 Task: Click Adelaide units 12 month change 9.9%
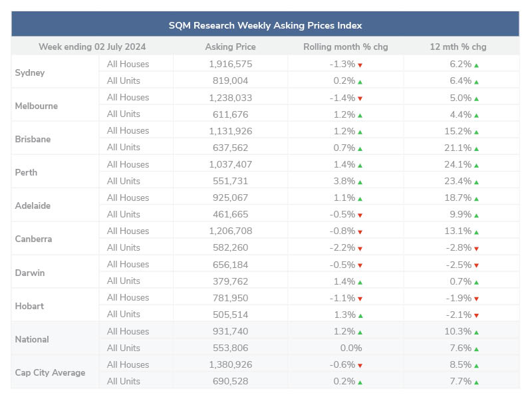pyautogui.click(x=460, y=214)
